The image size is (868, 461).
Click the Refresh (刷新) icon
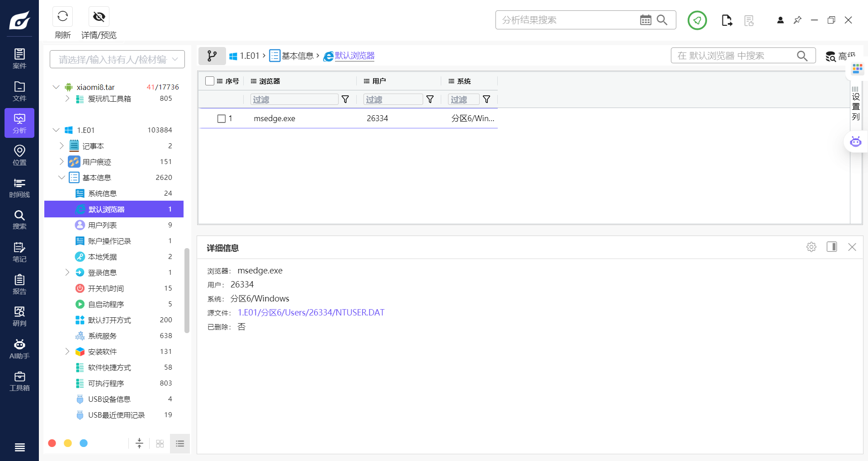(62, 17)
